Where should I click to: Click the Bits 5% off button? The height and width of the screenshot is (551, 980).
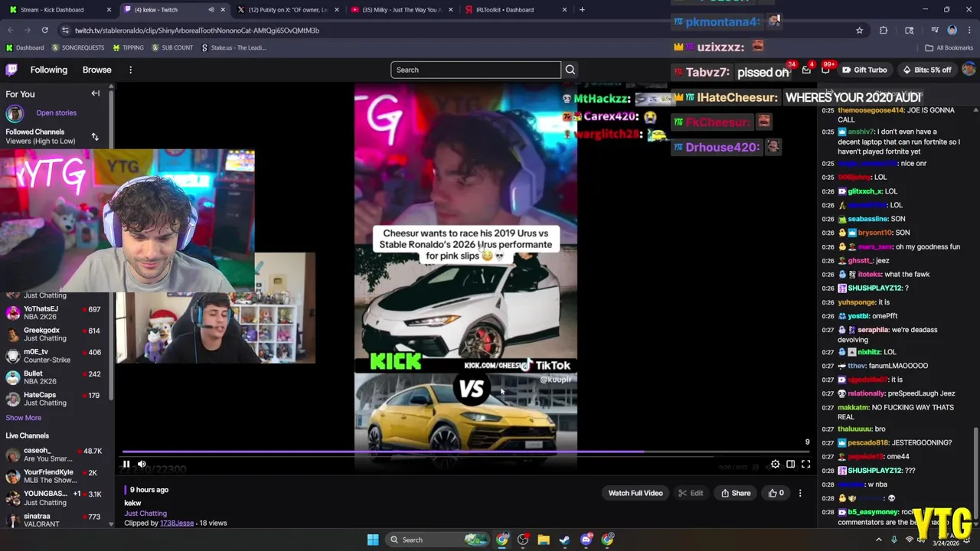tap(927, 70)
